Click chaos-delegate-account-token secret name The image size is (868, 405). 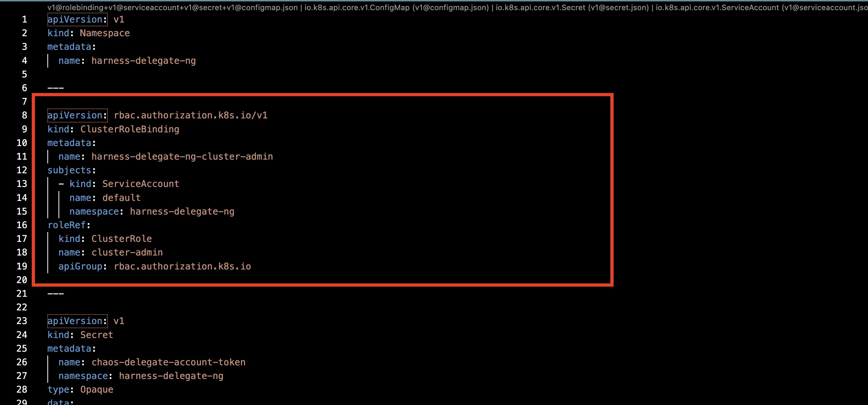point(168,362)
